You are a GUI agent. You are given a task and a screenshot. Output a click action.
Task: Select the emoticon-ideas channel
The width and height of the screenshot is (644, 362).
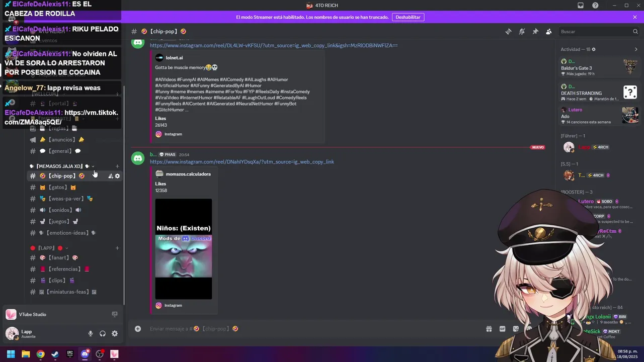(x=74, y=233)
